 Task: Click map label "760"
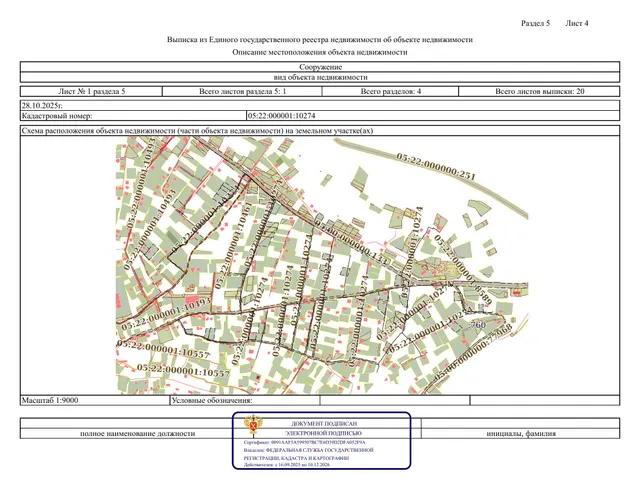[478, 325]
